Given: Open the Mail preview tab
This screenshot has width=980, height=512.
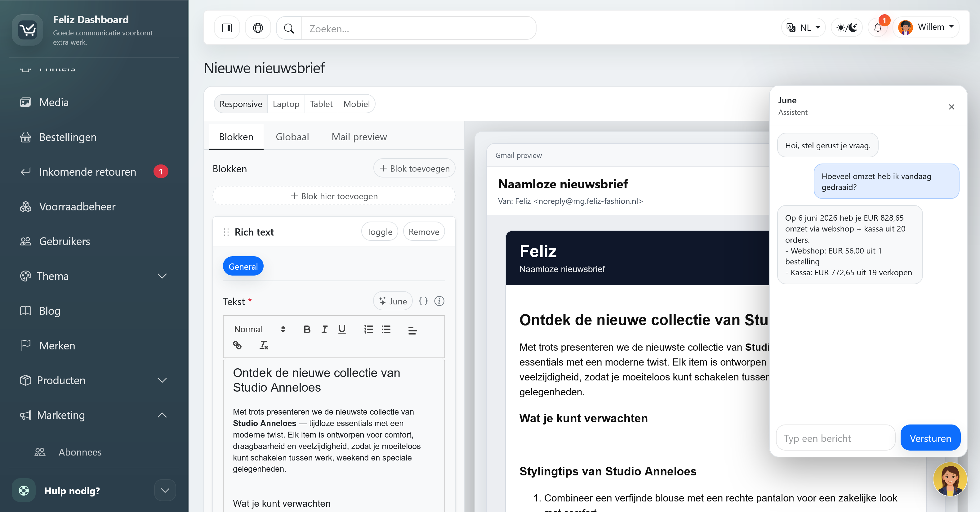Looking at the screenshot, I should point(359,137).
